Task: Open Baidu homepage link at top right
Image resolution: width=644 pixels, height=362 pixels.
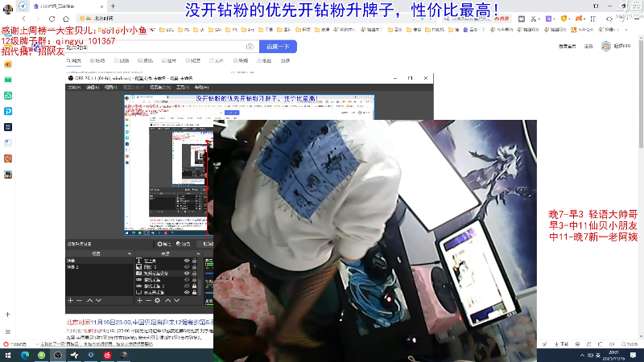Action: click(568, 47)
